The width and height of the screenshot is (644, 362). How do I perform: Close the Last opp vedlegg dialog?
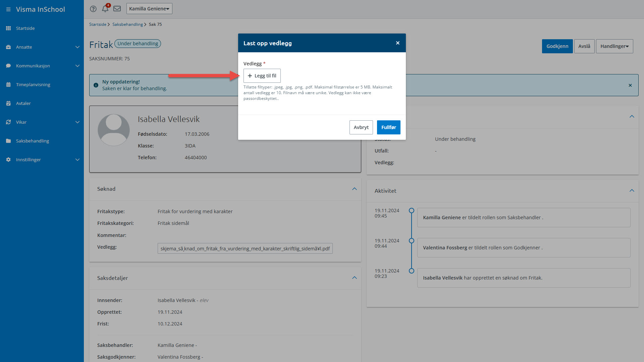[398, 43]
